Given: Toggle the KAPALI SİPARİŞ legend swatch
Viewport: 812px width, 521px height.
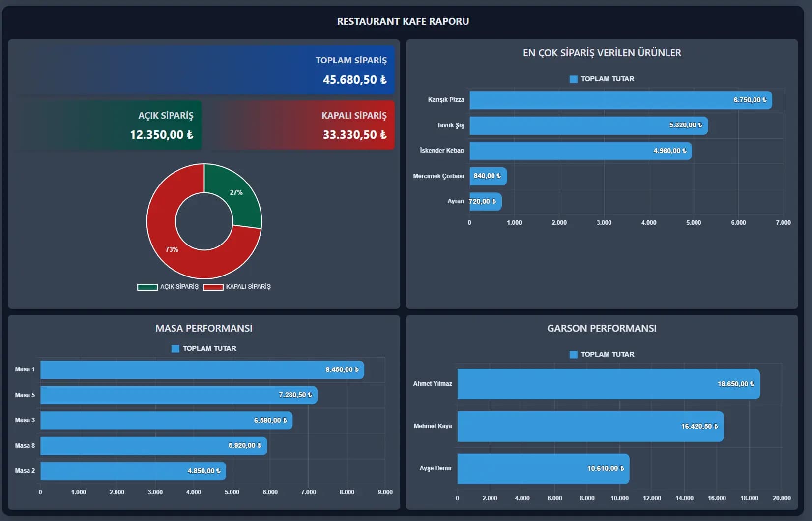Looking at the screenshot, I should coord(213,287).
